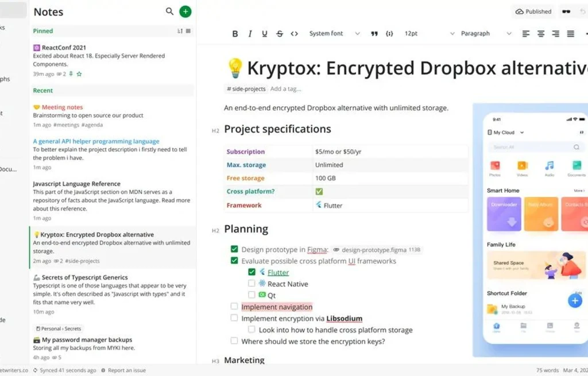Viewport: 588px width, 376px height.
Task: Open the 12pt font size dropdown
Action: click(x=429, y=34)
